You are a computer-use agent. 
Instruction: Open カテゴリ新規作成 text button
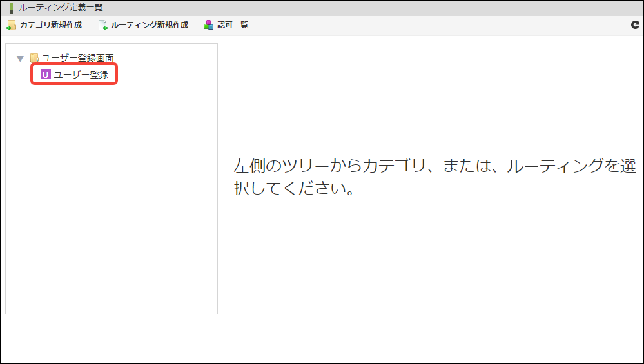50,25
